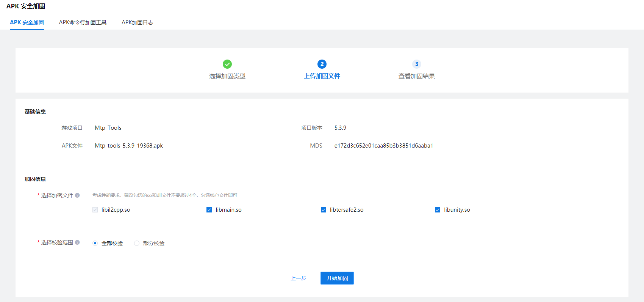Toggle the libil2cpp.so checkbox
This screenshot has height=302, width=644.
point(95,210)
